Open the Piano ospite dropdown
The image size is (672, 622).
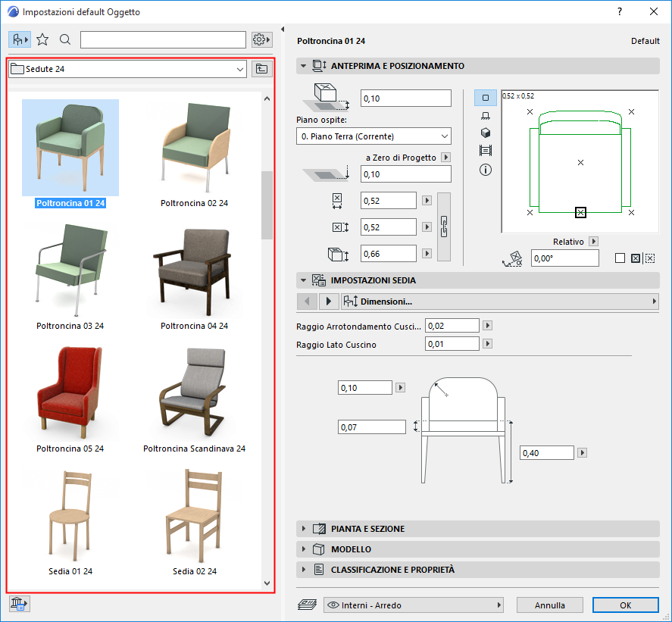[374, 136]
